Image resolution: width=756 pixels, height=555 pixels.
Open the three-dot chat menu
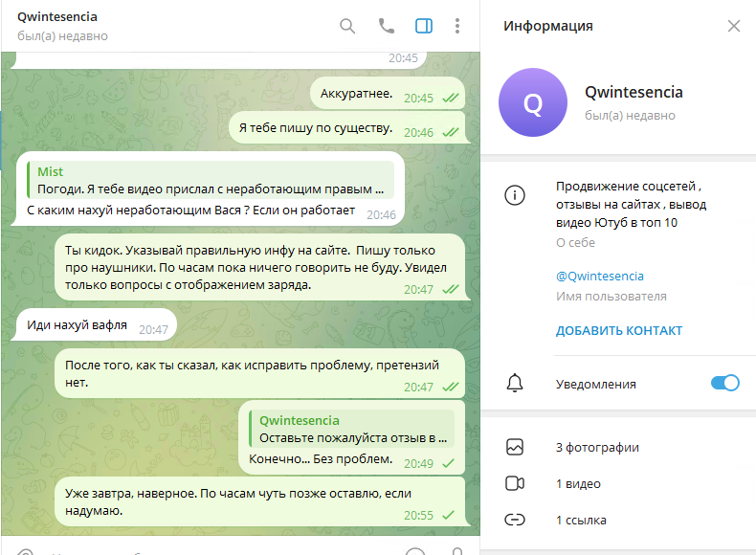click(457, 26)
